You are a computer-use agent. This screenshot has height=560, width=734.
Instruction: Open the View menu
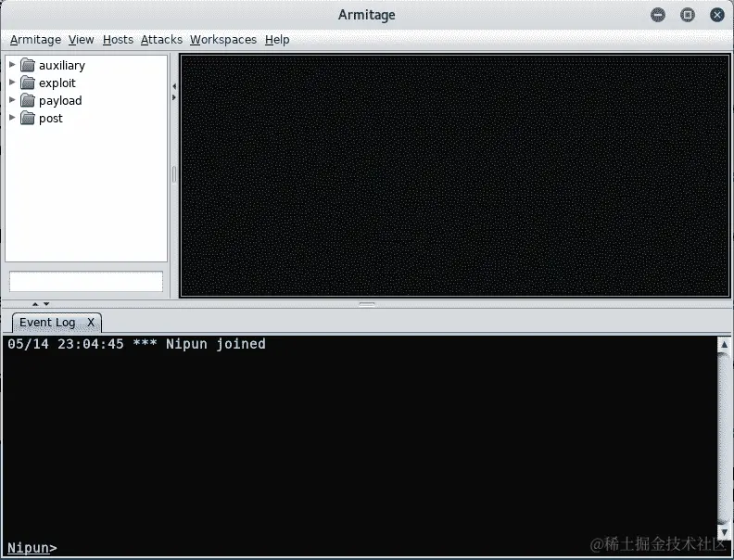(x=81, y=40)
